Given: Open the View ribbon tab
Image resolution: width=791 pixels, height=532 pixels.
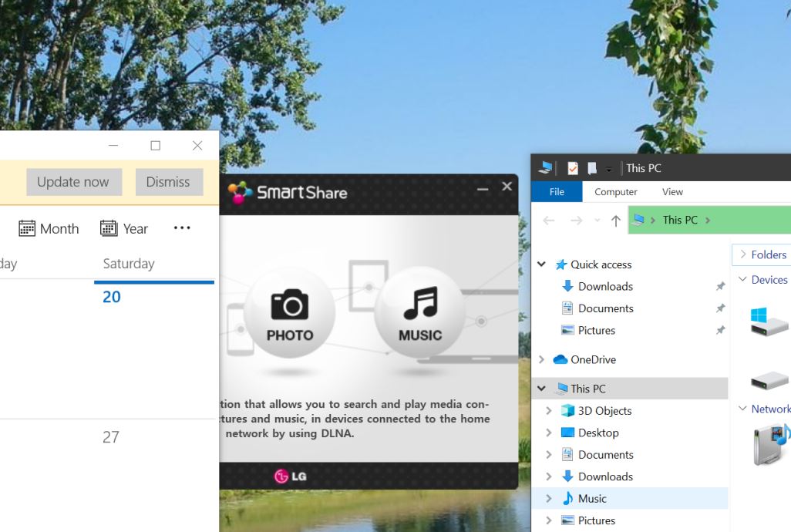Looking at the screenshot, I should (x=672, y=192).
